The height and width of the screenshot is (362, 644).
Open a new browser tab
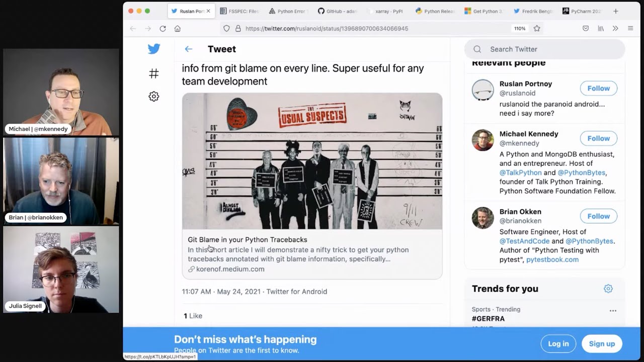point(616,11)
